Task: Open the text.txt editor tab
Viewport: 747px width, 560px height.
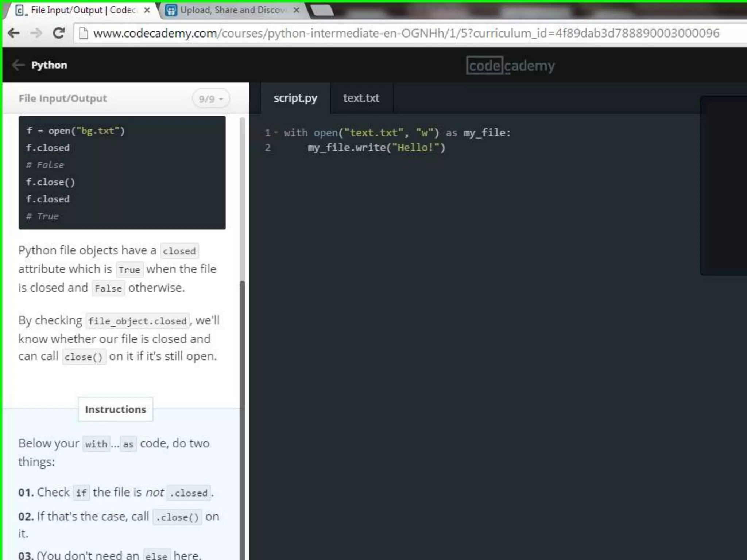Action: point(361,98)
